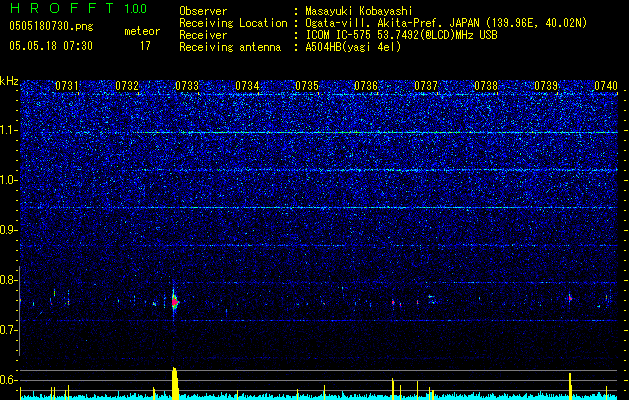The image size is (629, 400).
Task: Click the kHz axis unit label
Action: 9,81
